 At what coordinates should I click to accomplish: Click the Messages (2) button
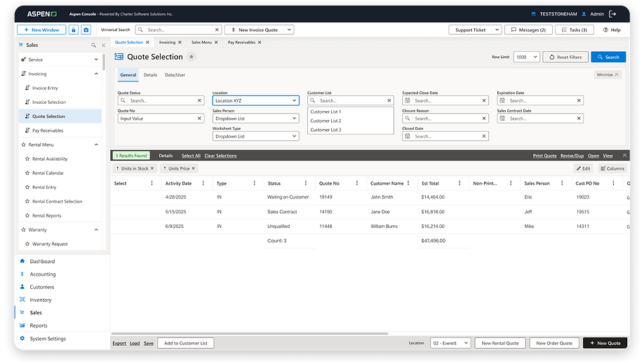[528, 30]
